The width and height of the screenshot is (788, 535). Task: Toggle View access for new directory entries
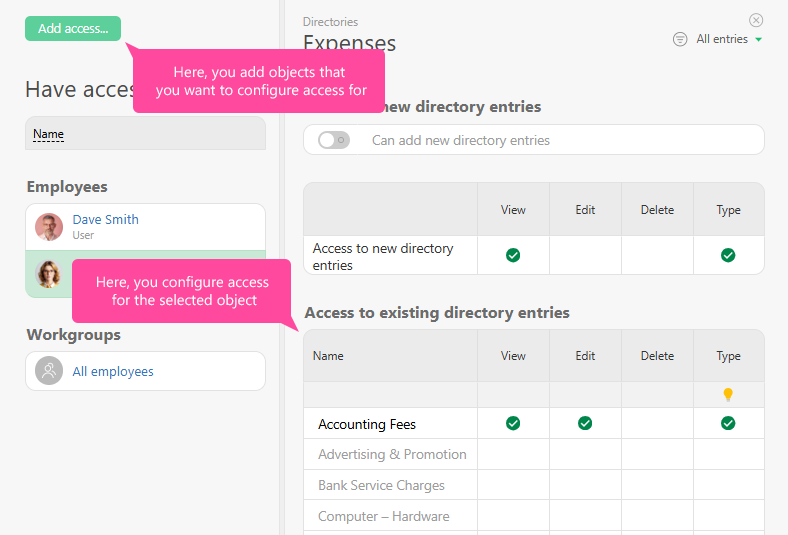point(513,256)
